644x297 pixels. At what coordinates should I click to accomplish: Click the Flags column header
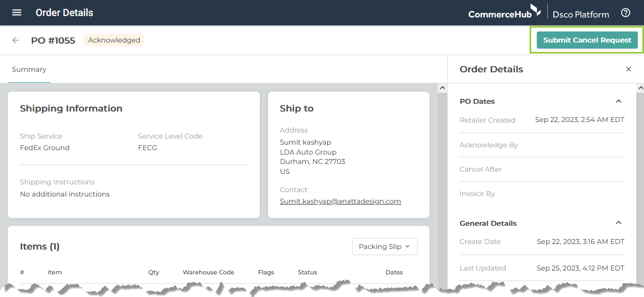[x=266, y=272]
